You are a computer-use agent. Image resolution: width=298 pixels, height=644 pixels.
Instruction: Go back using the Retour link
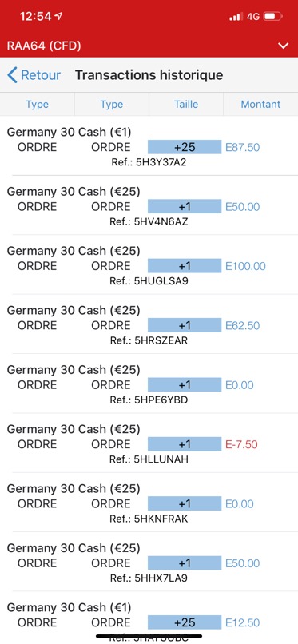click(41, 75)
